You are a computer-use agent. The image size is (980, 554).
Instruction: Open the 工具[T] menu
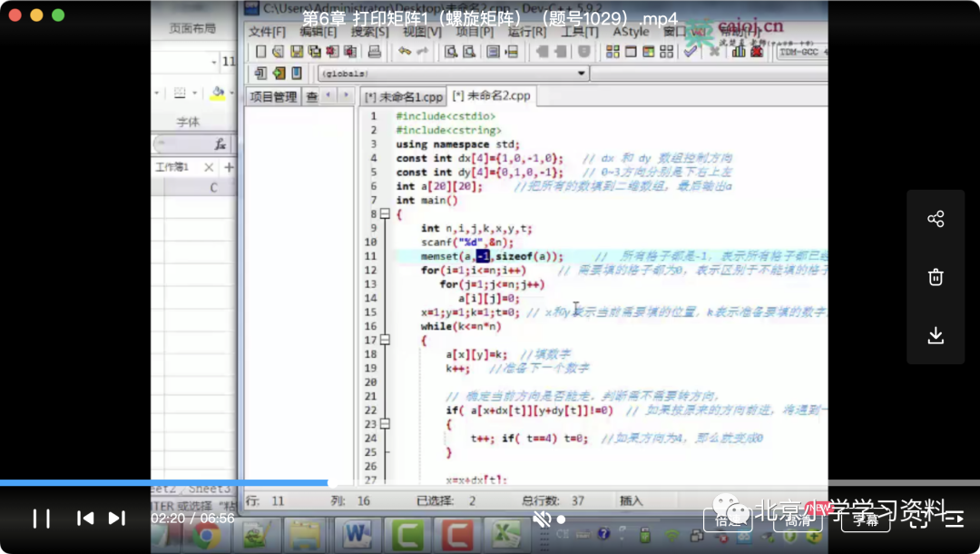[x=579, y=31]
